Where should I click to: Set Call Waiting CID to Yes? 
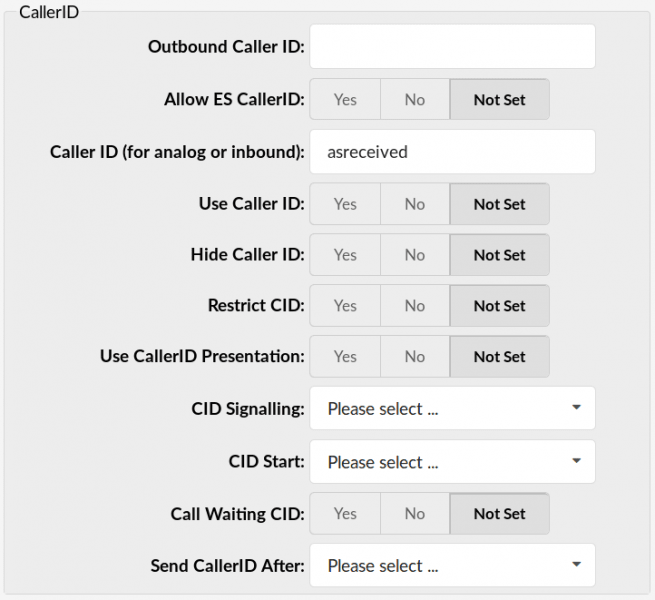coord(345,514)
